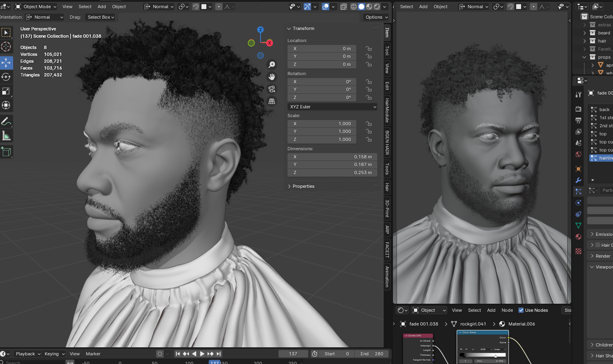Collapse the Transform panel
The width and height of the screenshot is (613, 364).
point(289,28)
